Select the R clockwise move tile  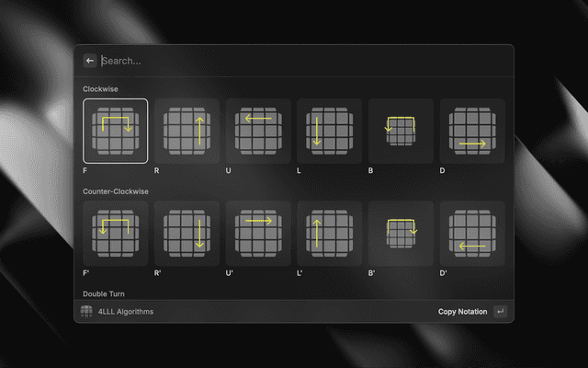187,131
